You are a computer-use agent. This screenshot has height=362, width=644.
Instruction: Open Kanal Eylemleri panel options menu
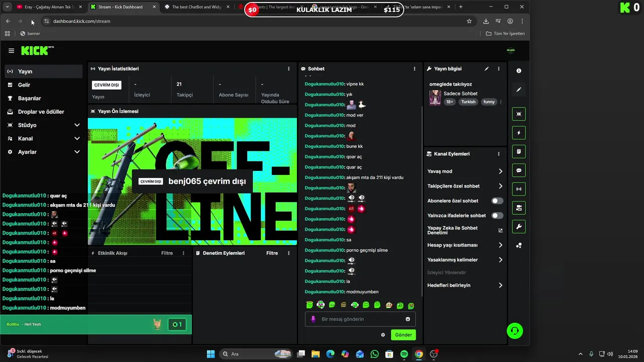499,154
